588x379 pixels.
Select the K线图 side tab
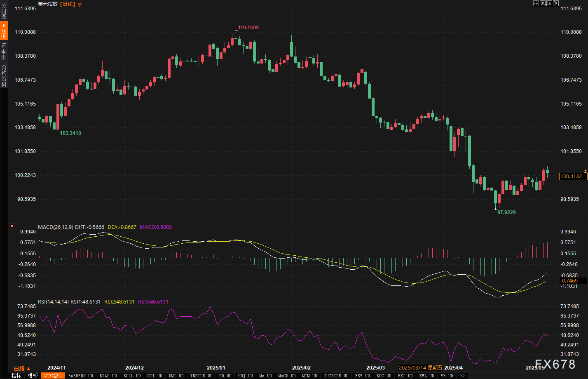[4, 31]
